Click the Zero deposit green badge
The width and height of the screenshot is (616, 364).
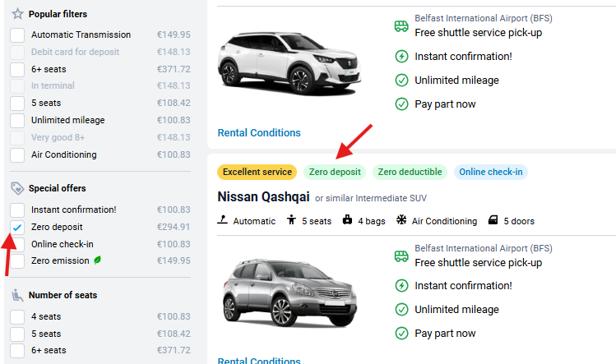(x=335, y=172)
